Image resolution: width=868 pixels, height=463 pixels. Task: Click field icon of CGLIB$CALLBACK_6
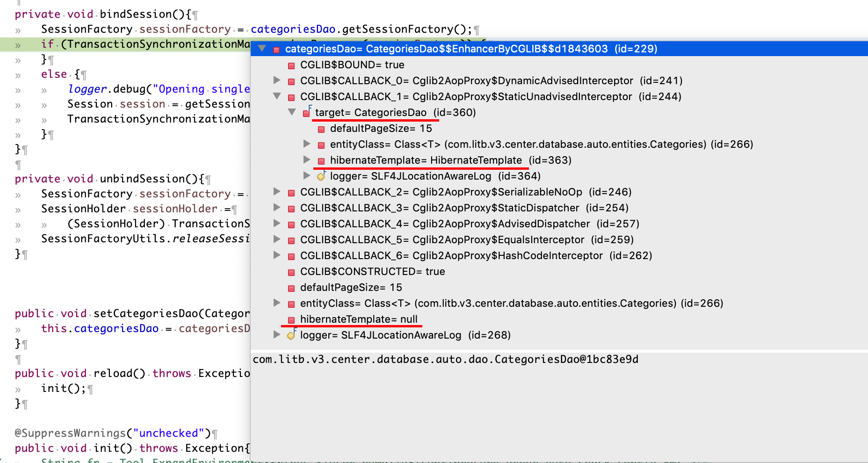[291, 256]
